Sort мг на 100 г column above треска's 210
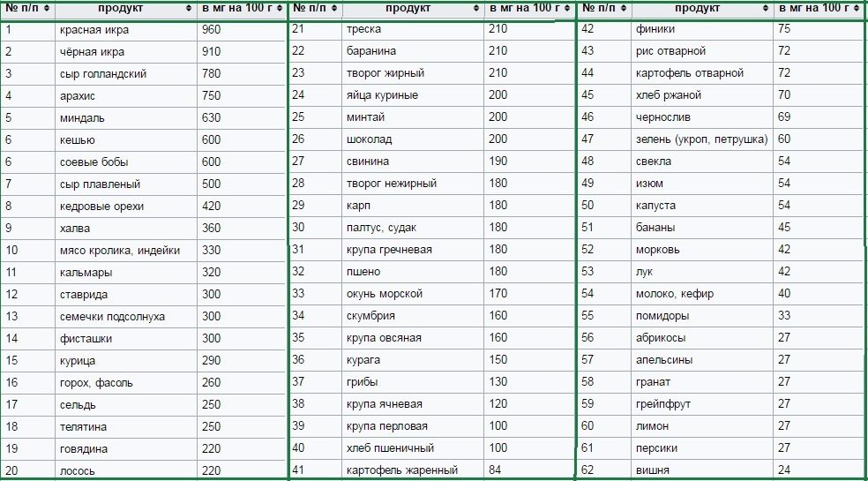 point(567,8)
